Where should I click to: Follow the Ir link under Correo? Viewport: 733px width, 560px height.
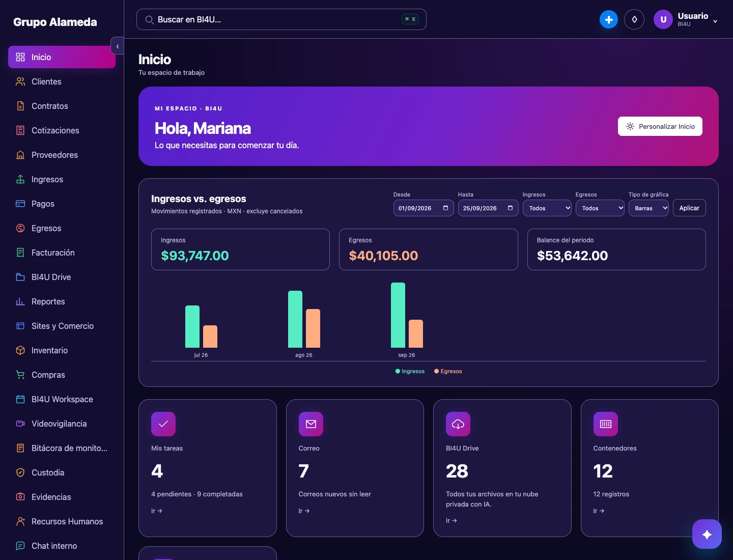pos(304,511)
